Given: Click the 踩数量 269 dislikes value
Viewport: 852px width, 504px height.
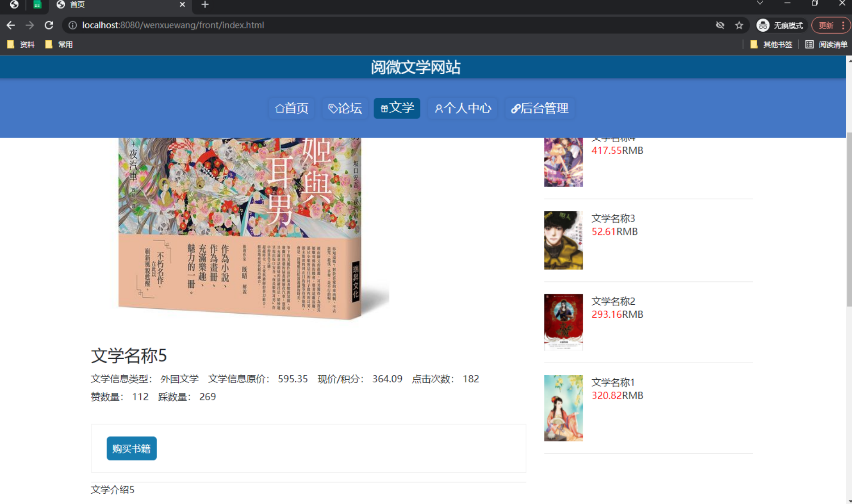Looking at the screenshot, I should [207, 397].
